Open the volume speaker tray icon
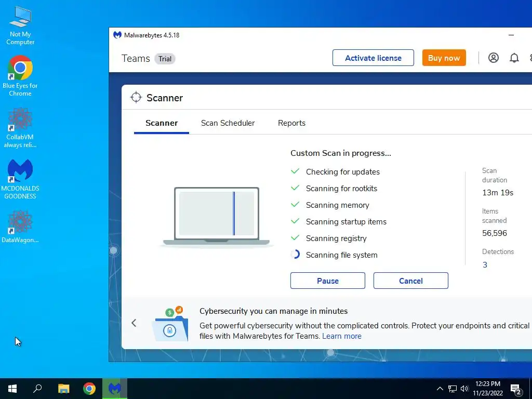 pyautogui.click(x=464, y=389)
